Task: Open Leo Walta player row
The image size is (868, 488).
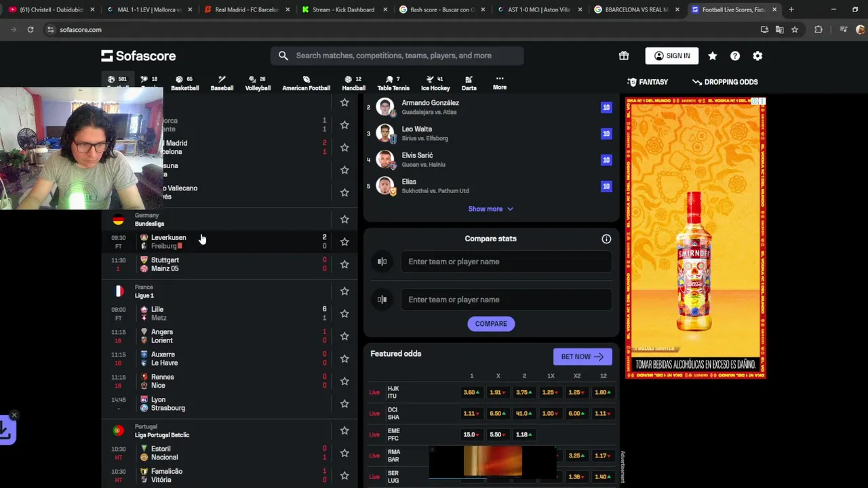Action: [490, 134]
